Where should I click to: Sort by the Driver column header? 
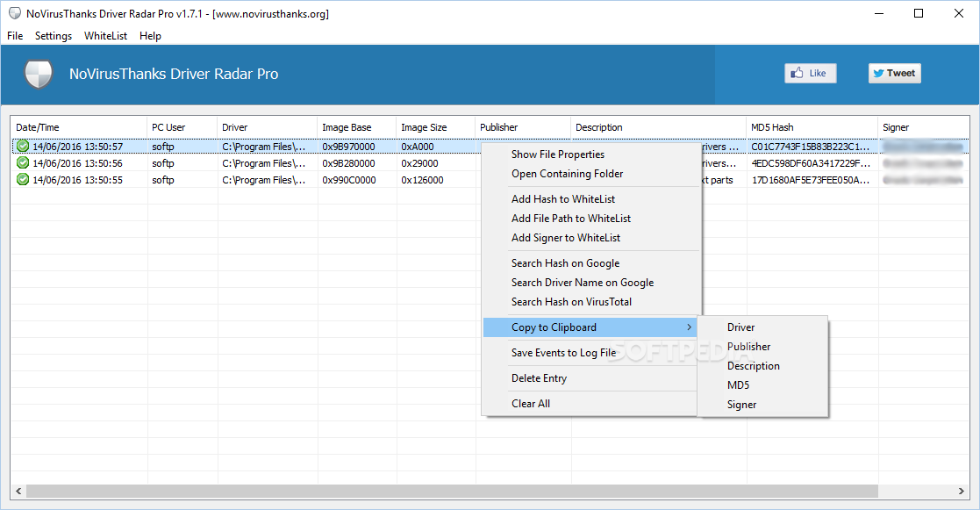pyautogui.click(x=267, y=127)
